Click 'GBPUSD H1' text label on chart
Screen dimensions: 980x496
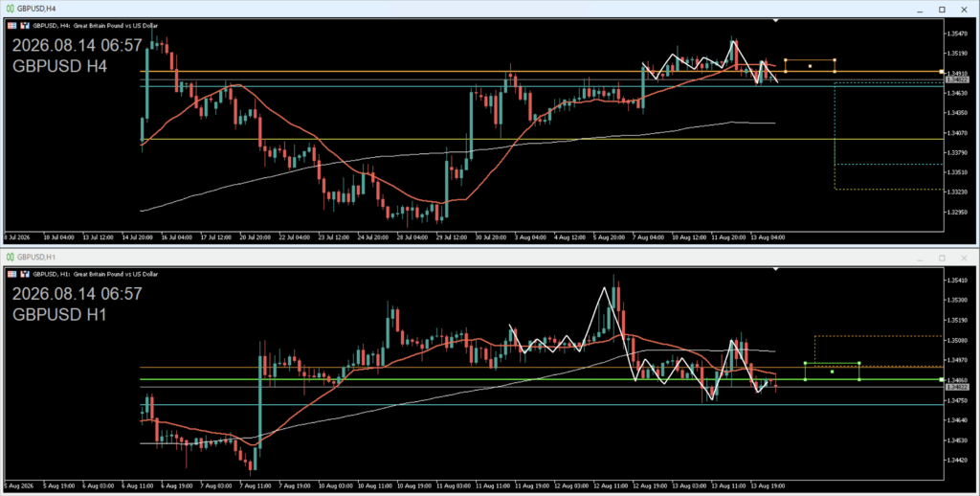[60, 315]
